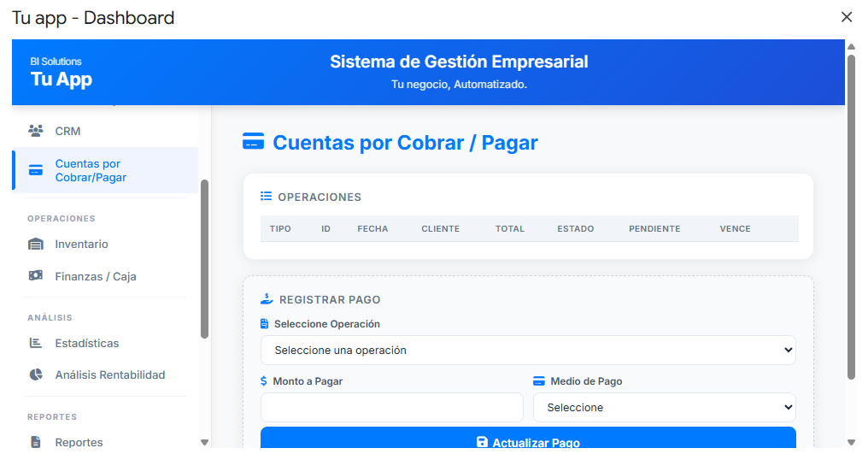Click the TIPO column header
The width and height of the screenshot is (868, 454).
click(280, 228)
